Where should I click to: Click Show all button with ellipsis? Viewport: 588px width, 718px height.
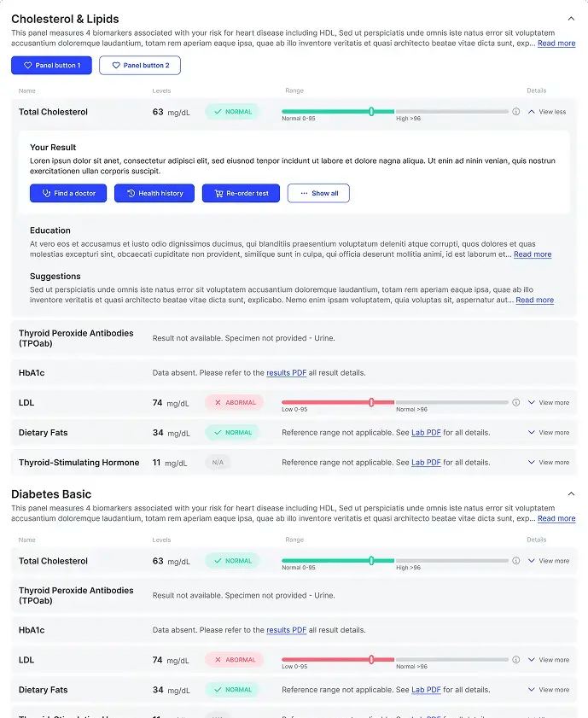pyautogui.click(x=318, y=193)
